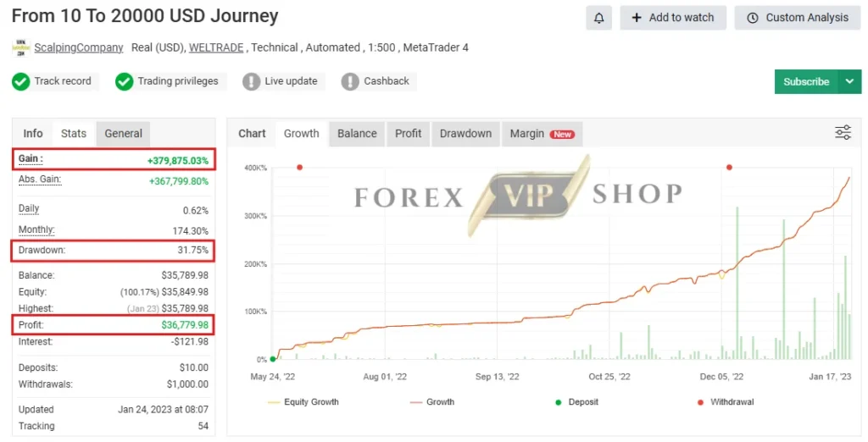Click the Subscribe button

(807, 81)
